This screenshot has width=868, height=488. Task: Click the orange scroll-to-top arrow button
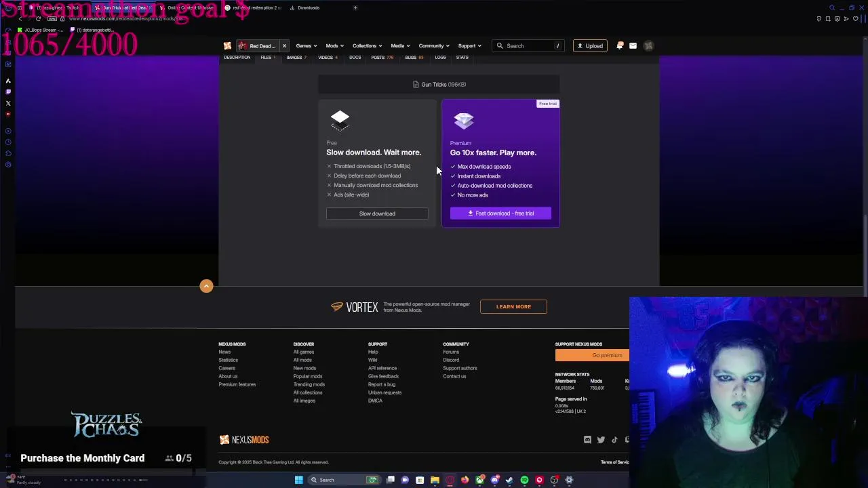pyautogui.click(x=206, y=286)
